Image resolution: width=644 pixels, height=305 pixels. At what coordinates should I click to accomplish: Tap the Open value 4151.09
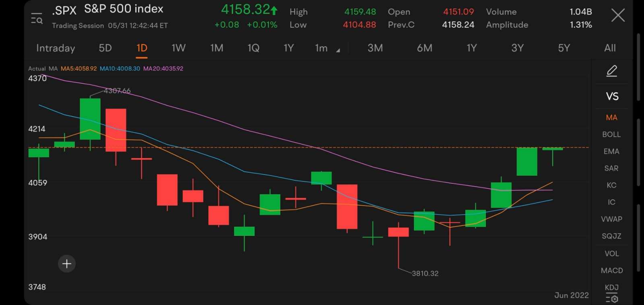point(458,12)
